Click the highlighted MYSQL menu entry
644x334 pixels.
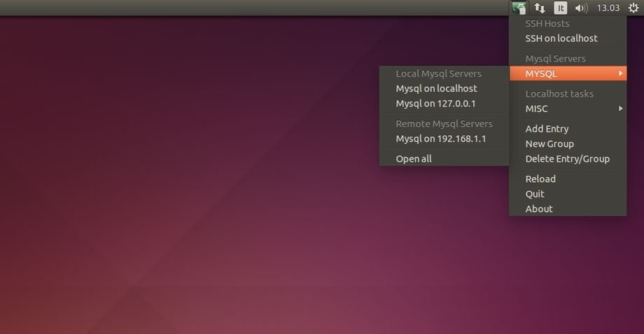pyautogui.click(x=542, y=74)
